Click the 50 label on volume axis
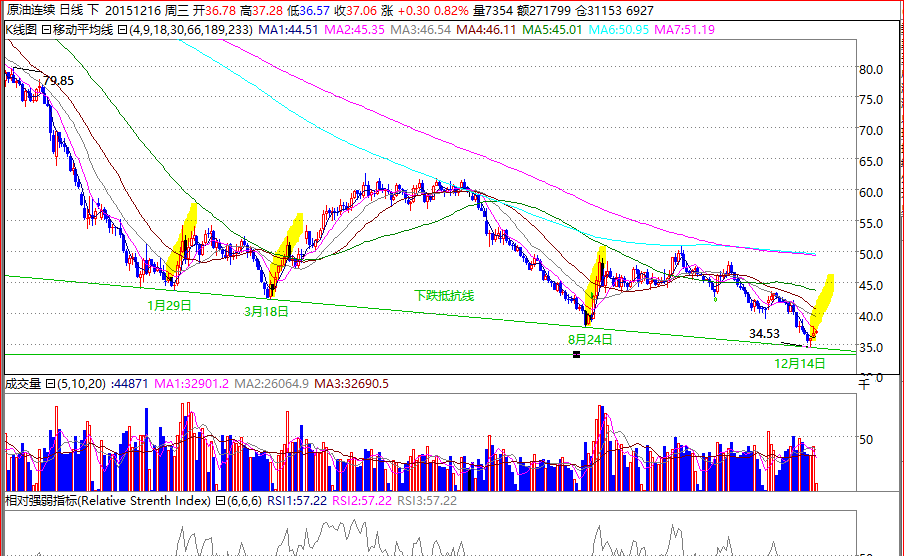 coord(866,439)
